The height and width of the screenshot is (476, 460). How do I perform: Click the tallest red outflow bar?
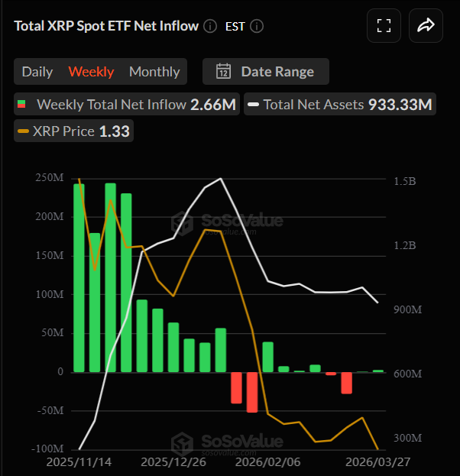pos(252,392)
